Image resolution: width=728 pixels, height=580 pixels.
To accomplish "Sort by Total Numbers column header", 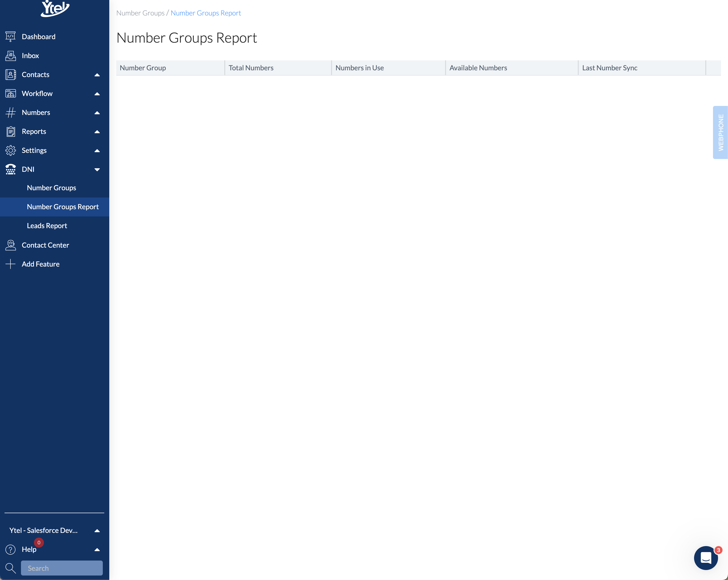I will tap(251, 68).
